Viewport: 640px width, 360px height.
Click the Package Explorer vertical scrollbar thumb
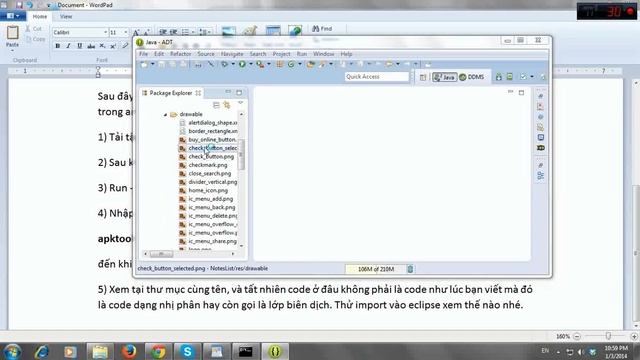coord(241,155)
